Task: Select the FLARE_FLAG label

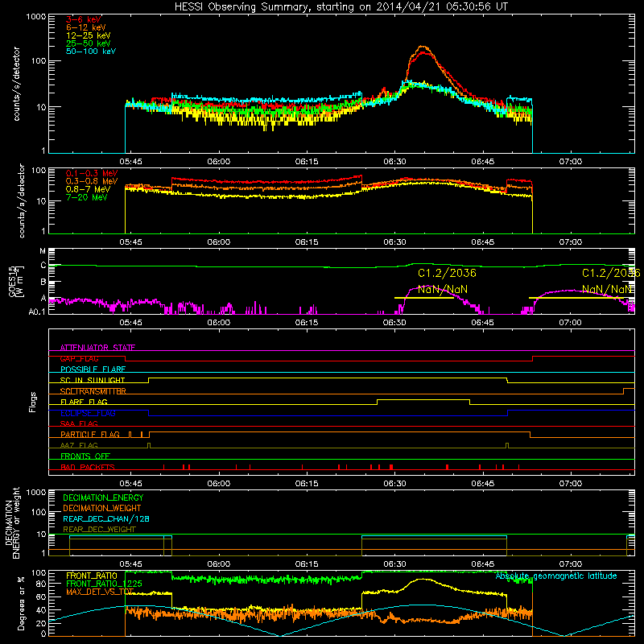Action: point(84,402)
